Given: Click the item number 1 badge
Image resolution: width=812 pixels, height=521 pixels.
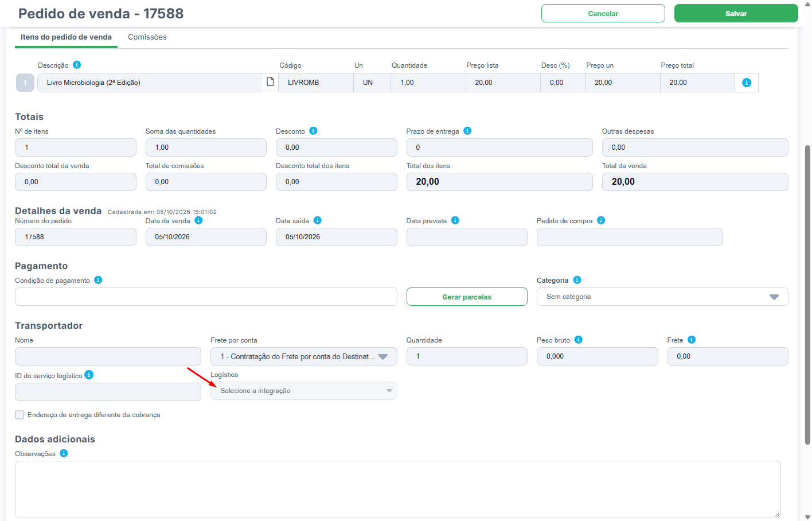Looking at the screenshot, I should pos(25,83).
